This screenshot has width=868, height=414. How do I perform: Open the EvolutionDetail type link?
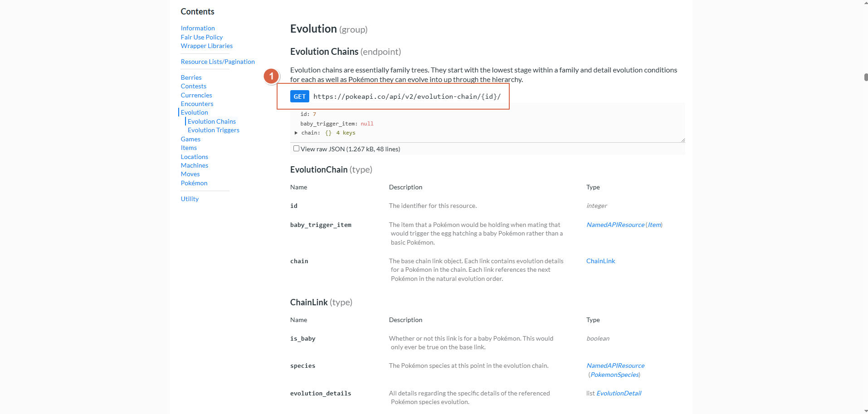[x=619, y=393]
